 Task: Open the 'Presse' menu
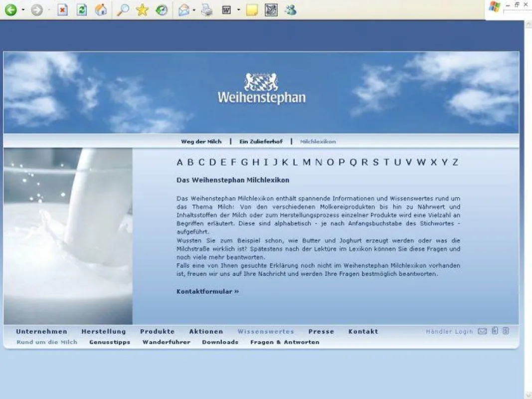click(x=321, y=332)
